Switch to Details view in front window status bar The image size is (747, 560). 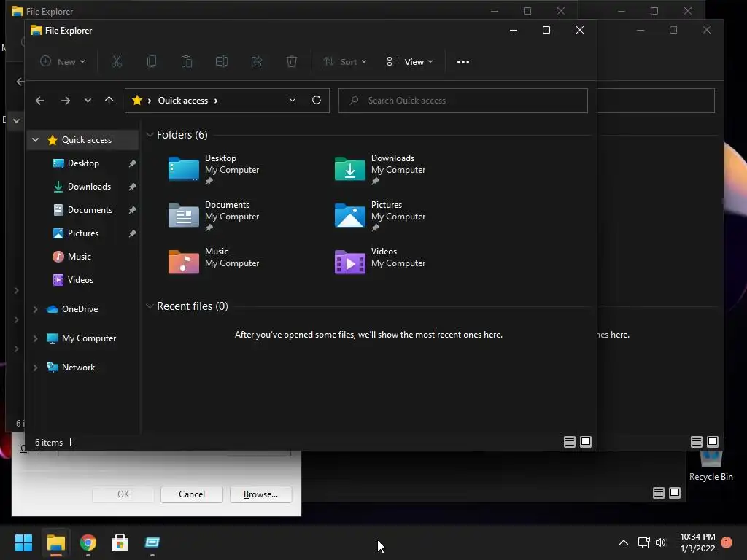point(570,442)
